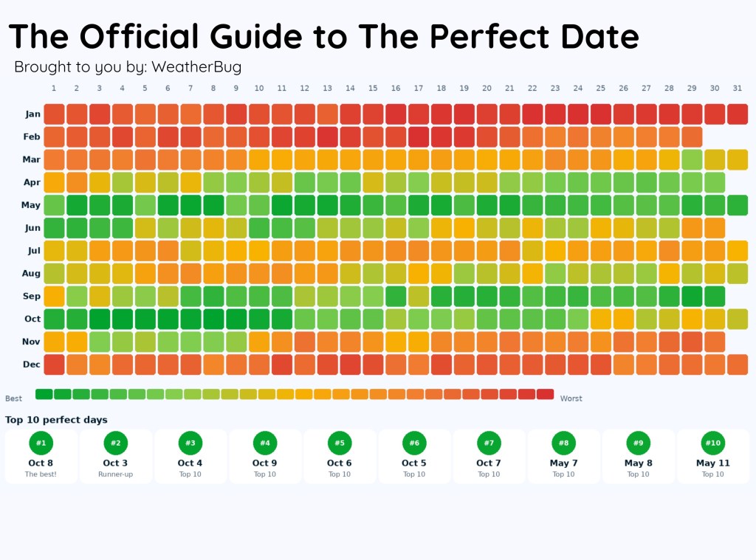Click the #4 rank badge for Oct 9

point(265,443)
